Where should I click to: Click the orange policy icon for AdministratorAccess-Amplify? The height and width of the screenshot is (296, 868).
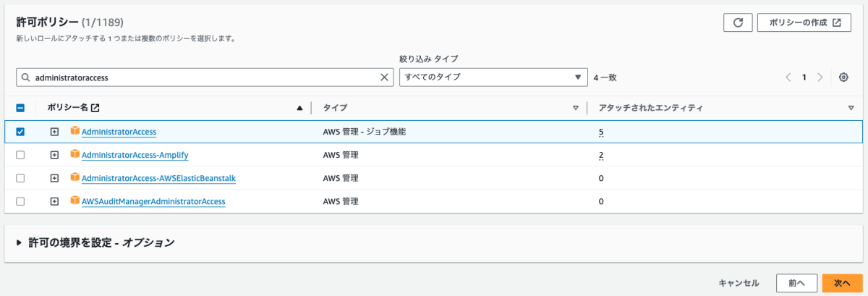[x=75, y=154]
